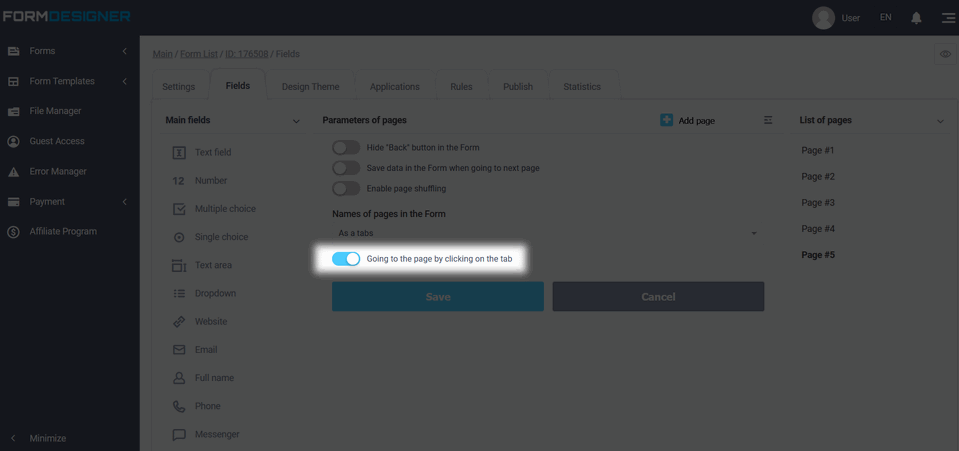This screenshot has width=959, height=451.
Task: Enable page shuffling toggle
Action: click(x=346, y=188)
